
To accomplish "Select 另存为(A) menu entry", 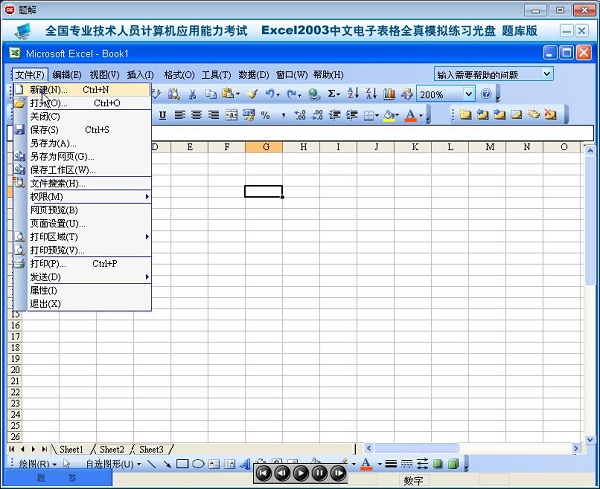I will (82, 143).
